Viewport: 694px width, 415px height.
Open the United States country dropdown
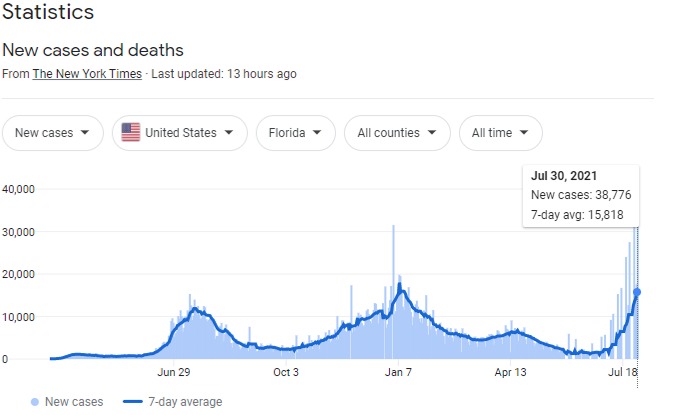[179, 133]
